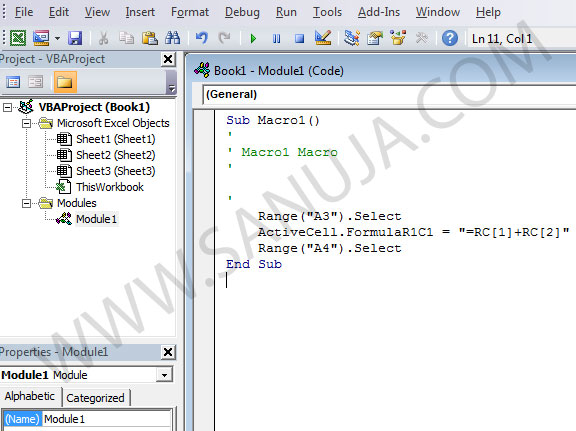Open Find with the binoculars icon
The height and width of the screenshot is (431, 576).
172,38
